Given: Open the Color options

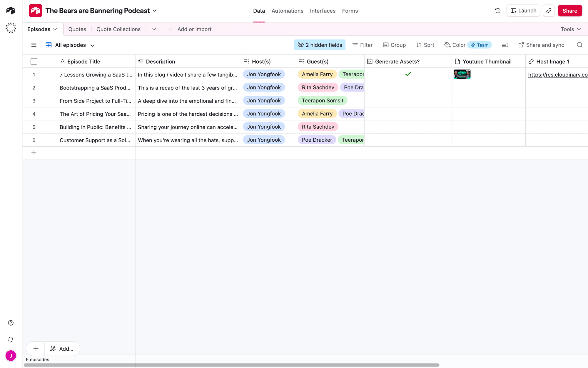Looking at the screenshot, I should [455, 45].
